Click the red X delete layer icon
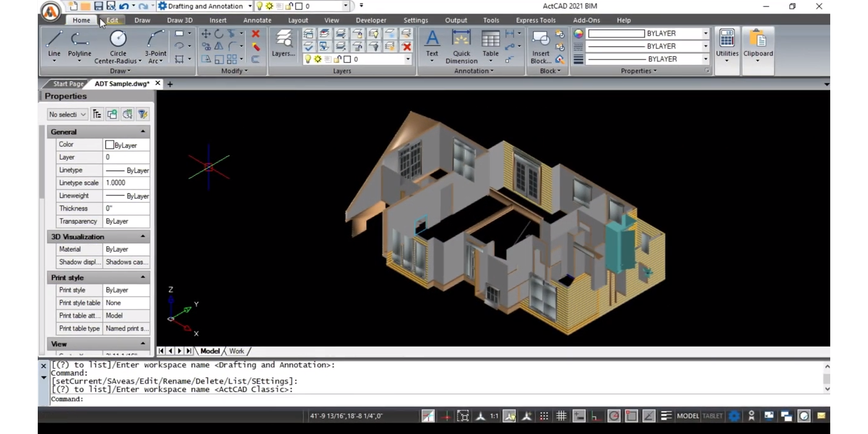 pyautogui.click(x=406, y=46)
